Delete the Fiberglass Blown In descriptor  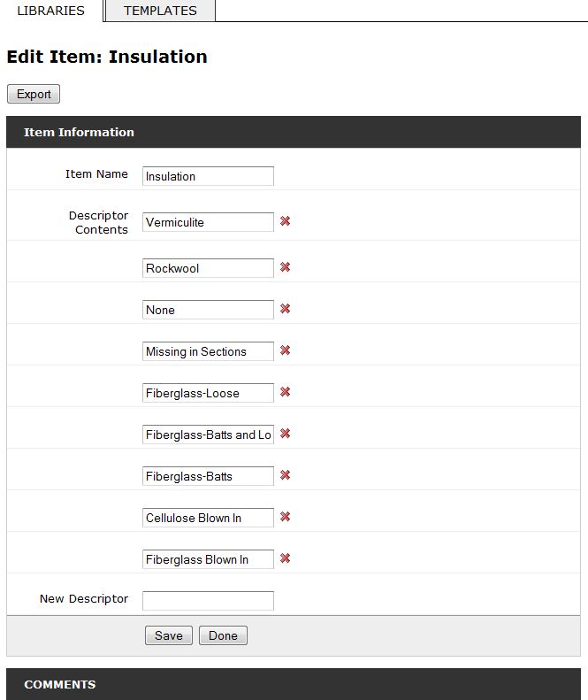[285, 558]
